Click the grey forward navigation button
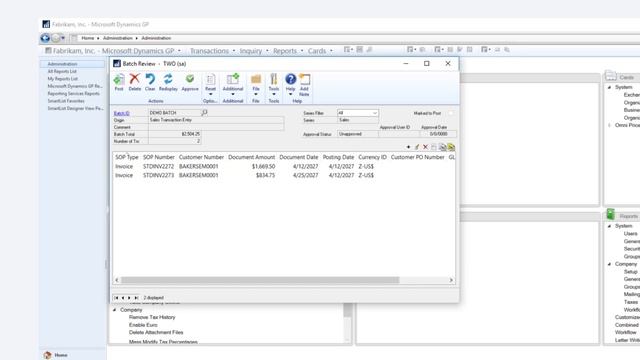 click(x=56, y=38)
